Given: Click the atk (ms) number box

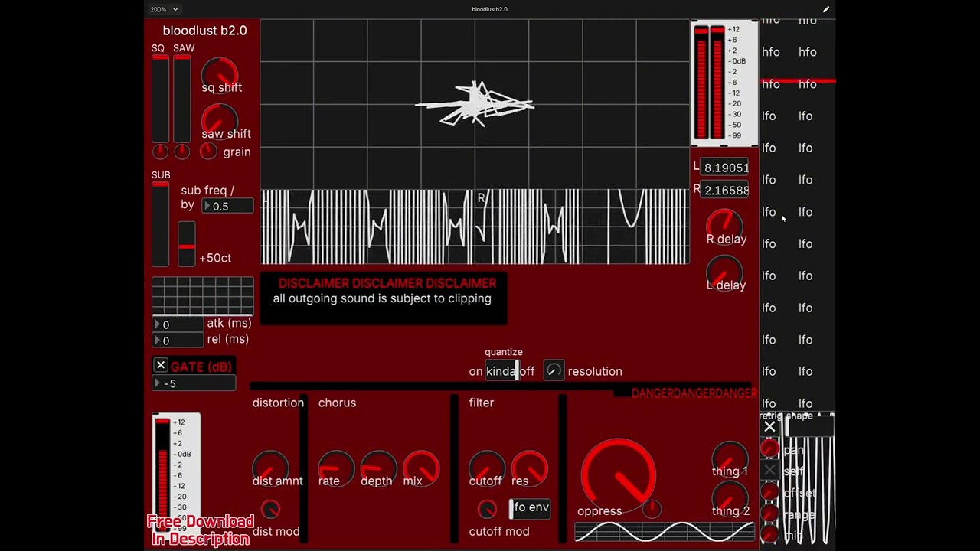Looking at the screenshot, I should click(x=178, y=324).
